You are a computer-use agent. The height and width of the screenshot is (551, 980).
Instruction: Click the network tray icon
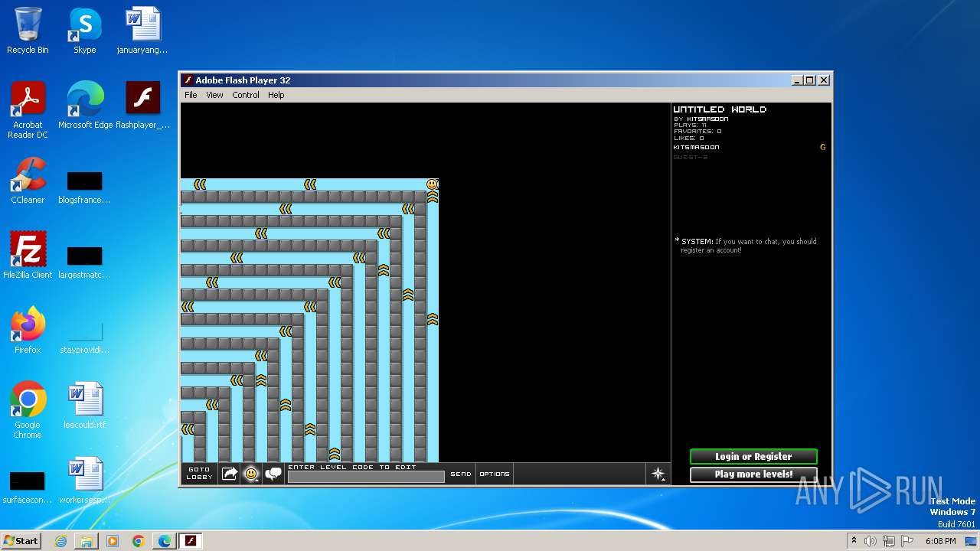(x=888, y=541)
